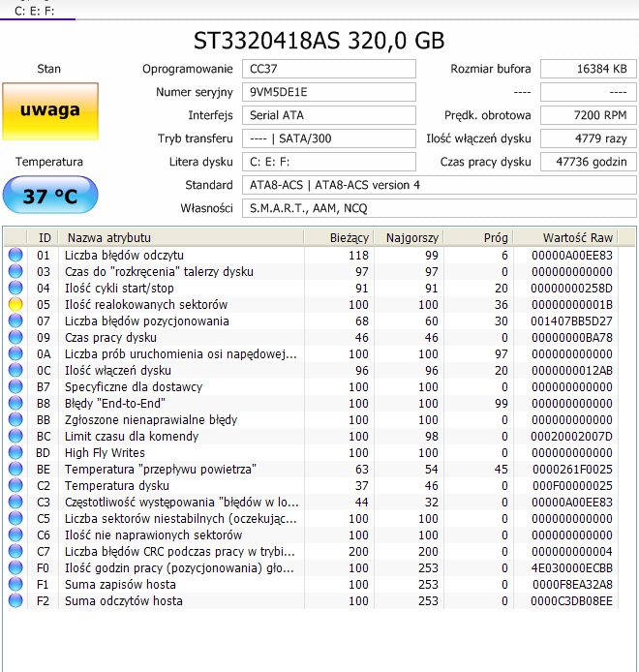
Task: Sort by 'Najgorszy' column header
Action: [409, 237]
